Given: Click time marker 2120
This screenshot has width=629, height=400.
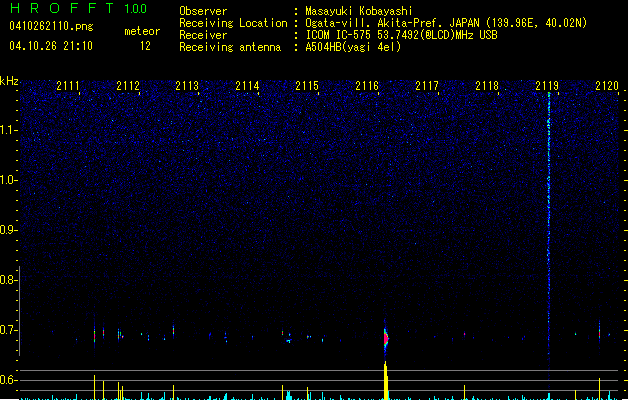Looking at the screenshot, I should (607, 86).
